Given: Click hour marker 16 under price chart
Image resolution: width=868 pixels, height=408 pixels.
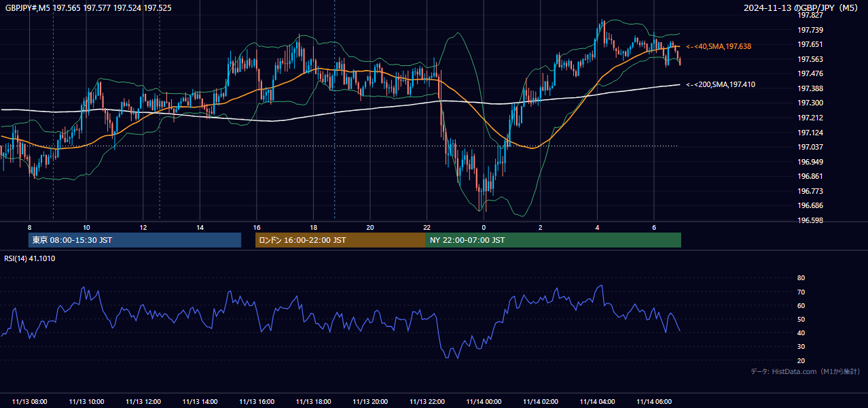Looking at the screenshot, I should tap(257, 227).
